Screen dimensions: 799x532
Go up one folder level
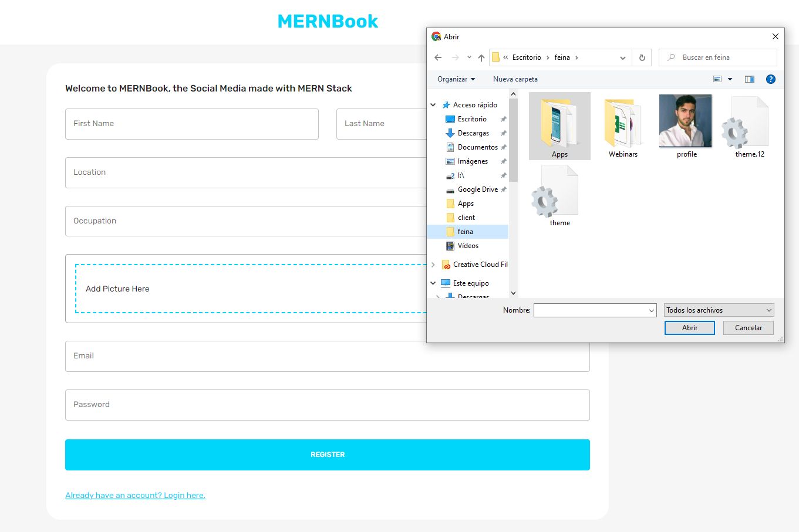[x=481, y=57]
